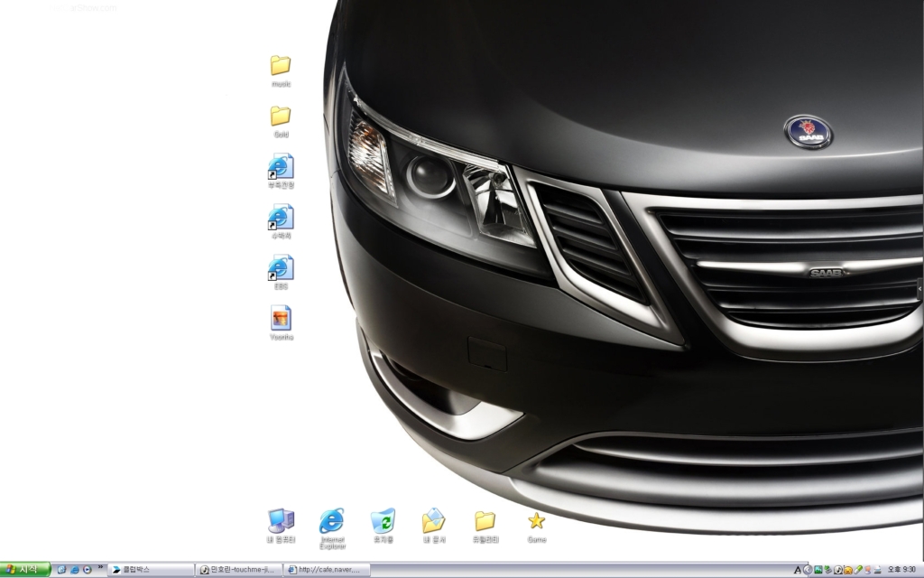Click the clock showing 오후 9:30
The image size is (924, 578).
[x=901, y=570]
